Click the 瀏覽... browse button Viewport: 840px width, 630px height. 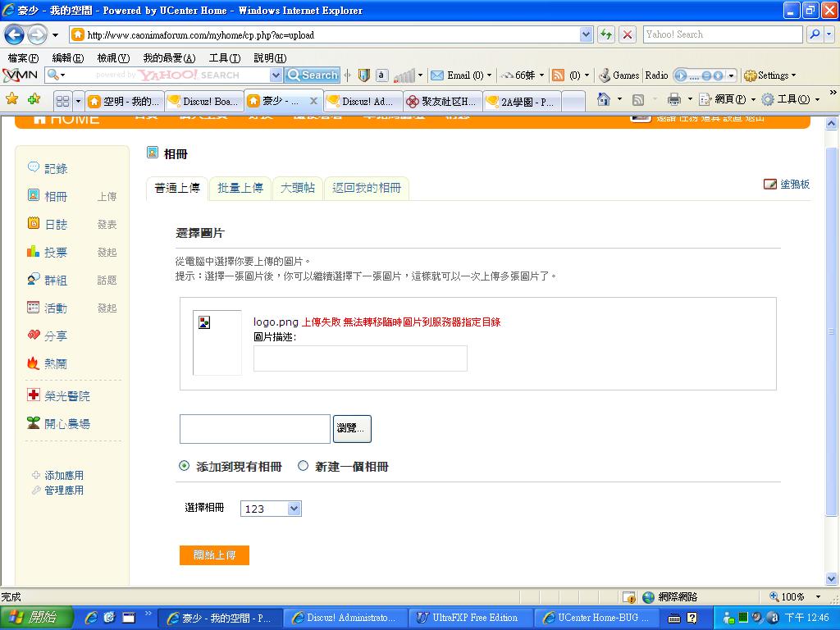(352, 428)
